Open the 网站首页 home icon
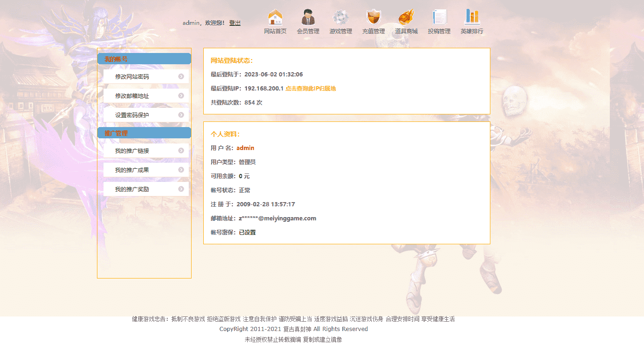Viewport: 644px width, 354px height. pos(275,21)
